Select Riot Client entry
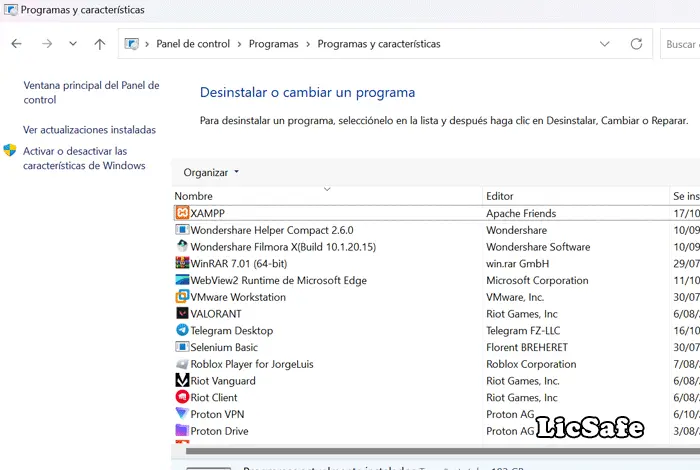 [214, 397]
